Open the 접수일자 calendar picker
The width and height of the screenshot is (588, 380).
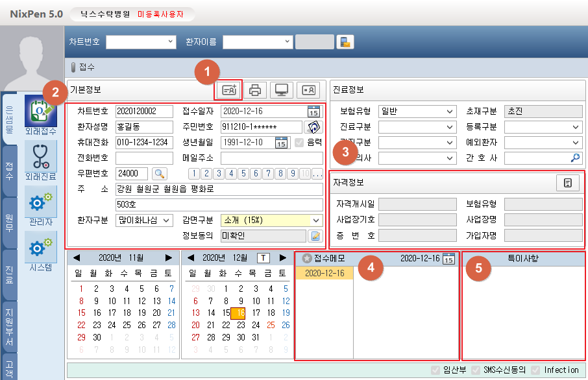tap(313, 111)
